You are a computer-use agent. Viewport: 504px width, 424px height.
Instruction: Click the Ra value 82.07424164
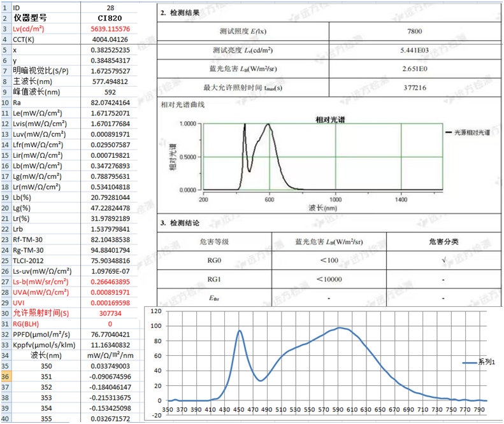coord(110,102)
